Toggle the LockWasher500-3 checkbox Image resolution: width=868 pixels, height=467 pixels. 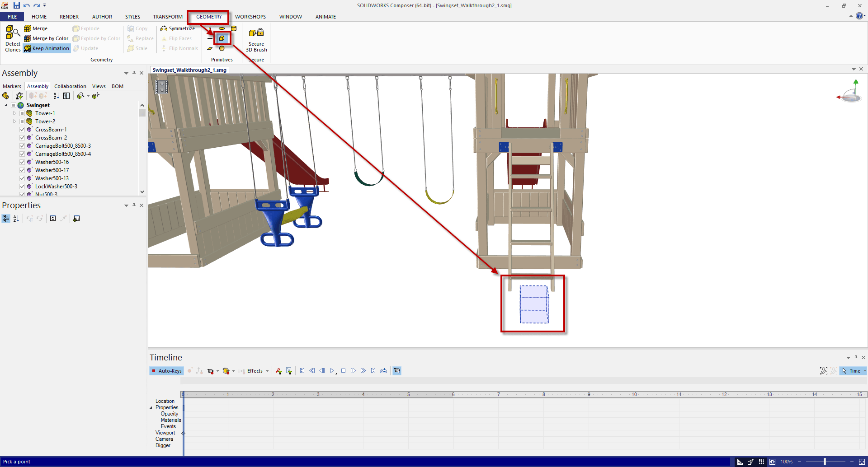pos(22,187)
